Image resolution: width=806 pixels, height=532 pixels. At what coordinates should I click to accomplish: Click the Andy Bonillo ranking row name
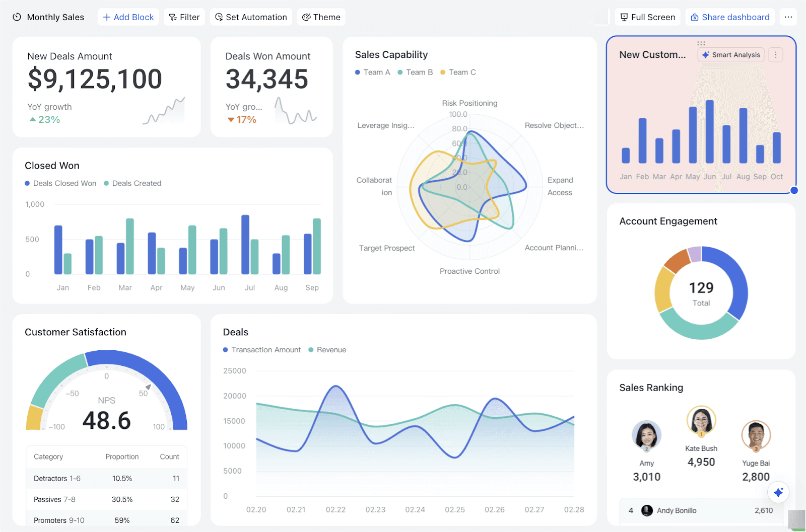[677, 510]
